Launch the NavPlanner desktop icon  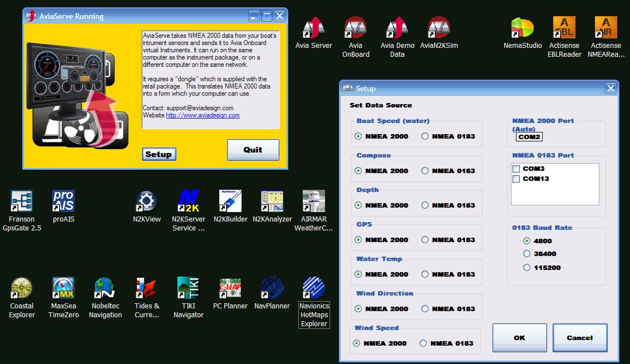[x=272, y=293]
